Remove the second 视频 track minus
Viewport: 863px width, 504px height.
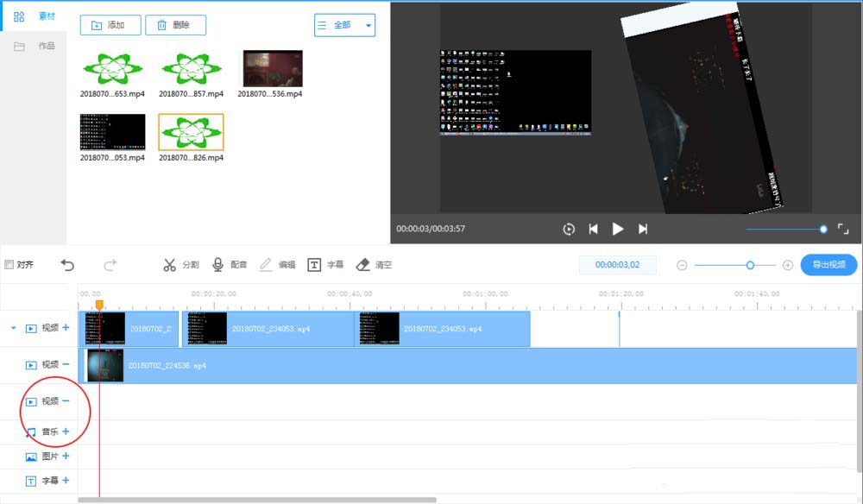pos(66,364)
